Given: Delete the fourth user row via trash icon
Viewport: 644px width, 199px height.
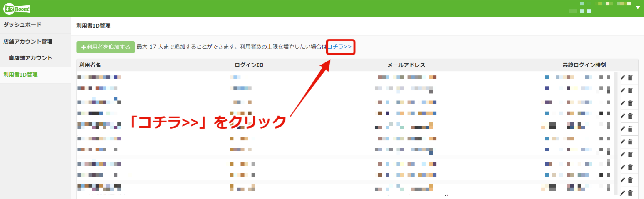Looking at the screenshot, I should point(630,116).
